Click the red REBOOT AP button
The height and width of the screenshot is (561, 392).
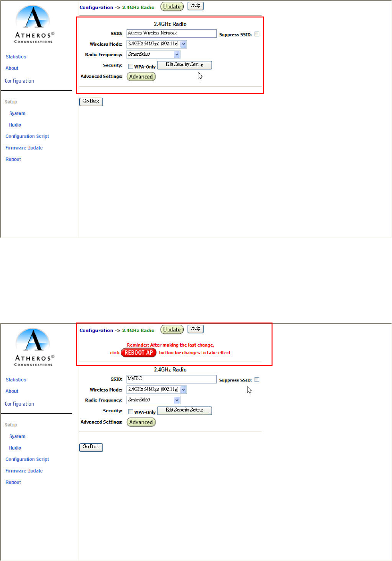pos(138,353)
